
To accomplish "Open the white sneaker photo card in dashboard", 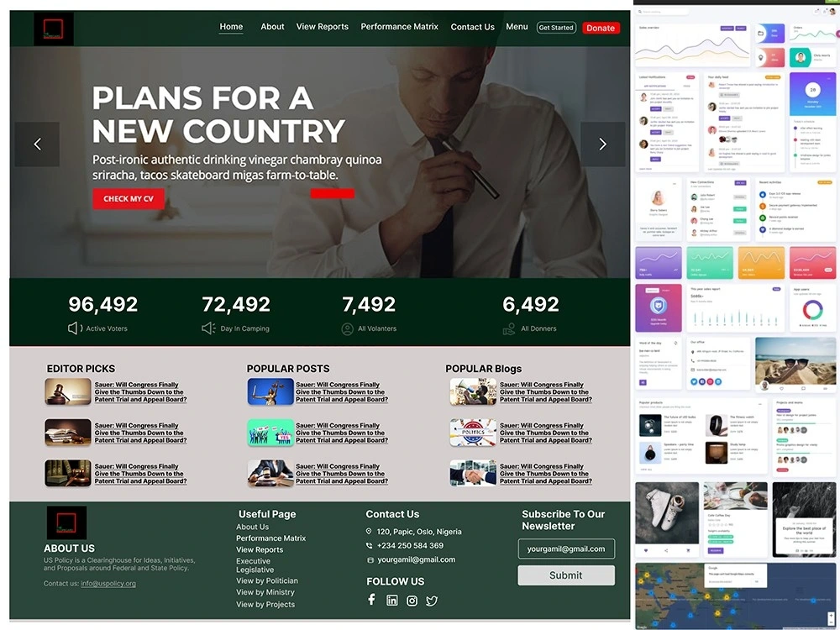I will [667, 513].
